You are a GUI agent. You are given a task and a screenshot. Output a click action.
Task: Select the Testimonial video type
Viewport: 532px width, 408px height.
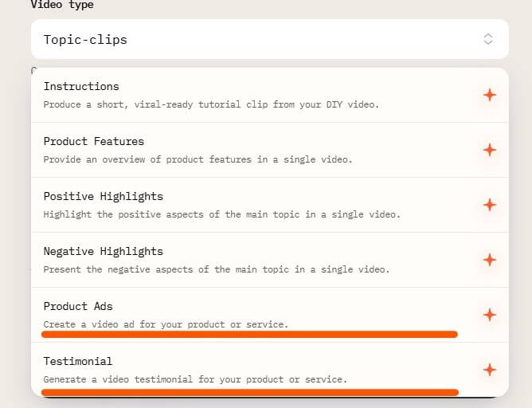click(x=78, y=361)
